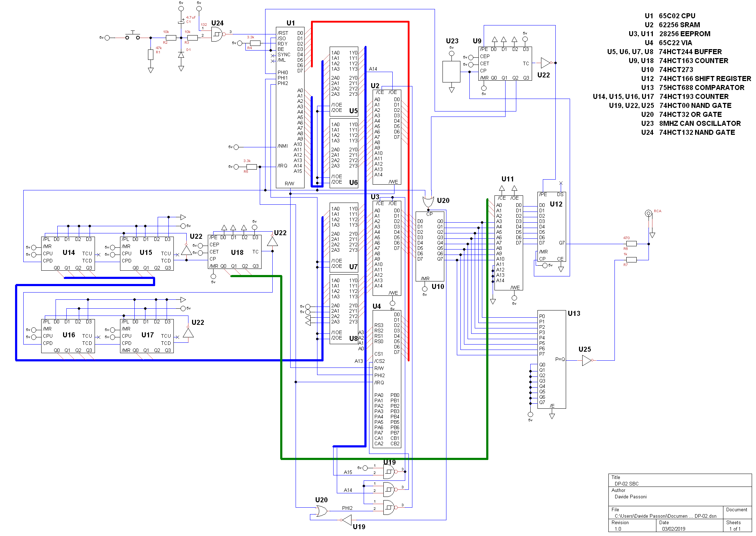
Task: Click the reset pushbutton switch symbol
Action: [133, 36]
